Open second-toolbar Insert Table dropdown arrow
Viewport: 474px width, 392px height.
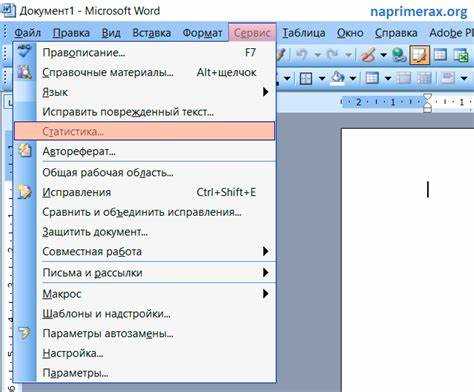[388, 79]
